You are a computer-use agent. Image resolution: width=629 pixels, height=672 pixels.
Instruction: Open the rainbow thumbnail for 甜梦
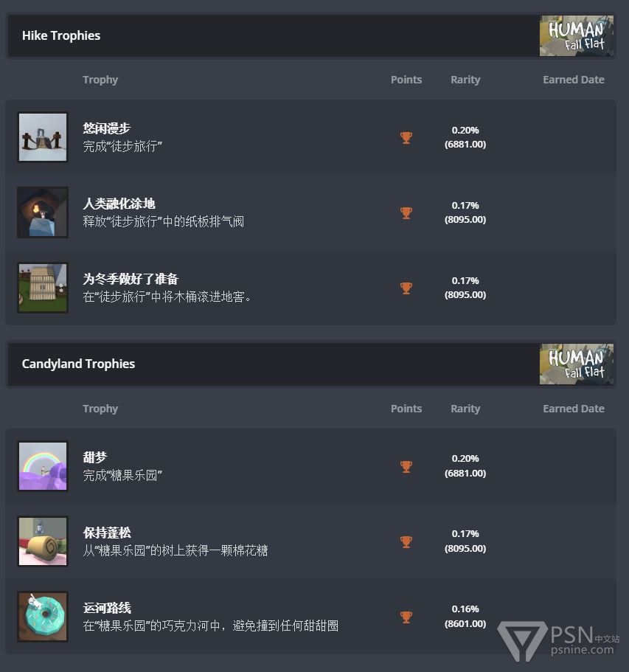click(43, 466)
